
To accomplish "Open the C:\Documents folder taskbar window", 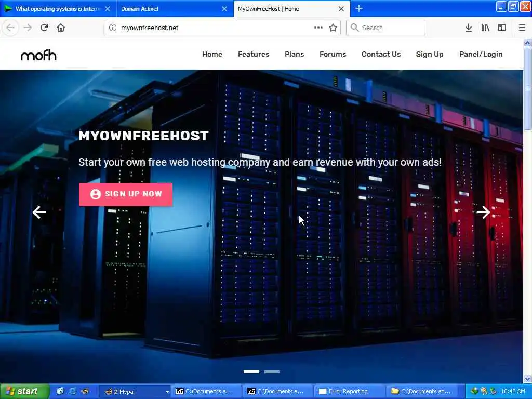I will [421, 392].
